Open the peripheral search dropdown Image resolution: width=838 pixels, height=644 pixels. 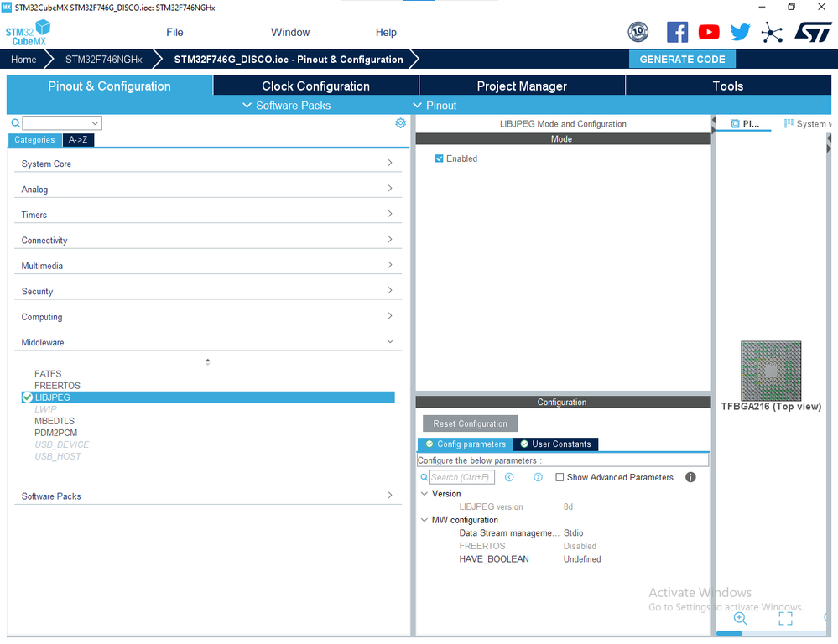[95, 123]
